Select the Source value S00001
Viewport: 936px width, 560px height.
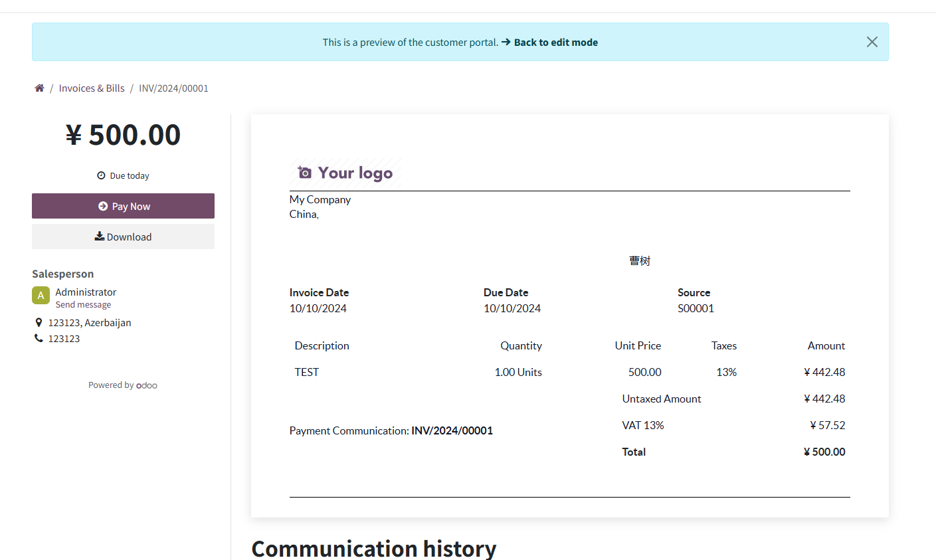(696, 308)
